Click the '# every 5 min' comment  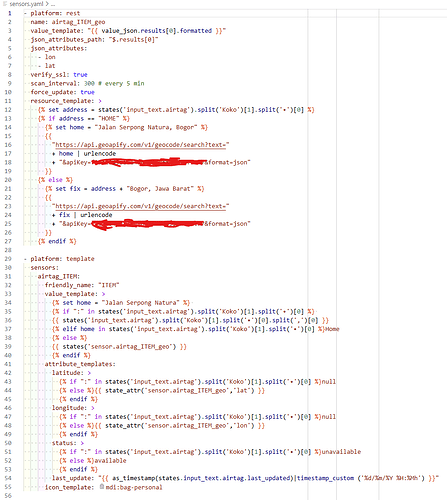(121, 83)
